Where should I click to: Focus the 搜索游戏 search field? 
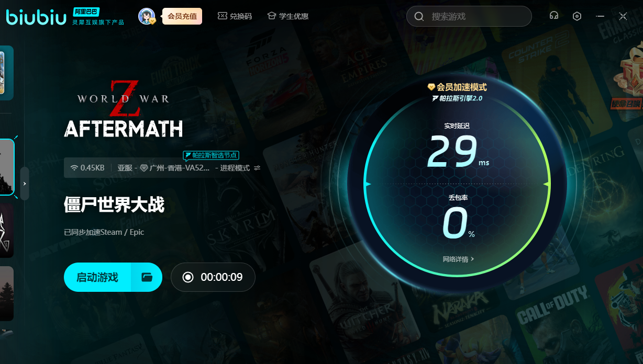(x=476, y=17)
